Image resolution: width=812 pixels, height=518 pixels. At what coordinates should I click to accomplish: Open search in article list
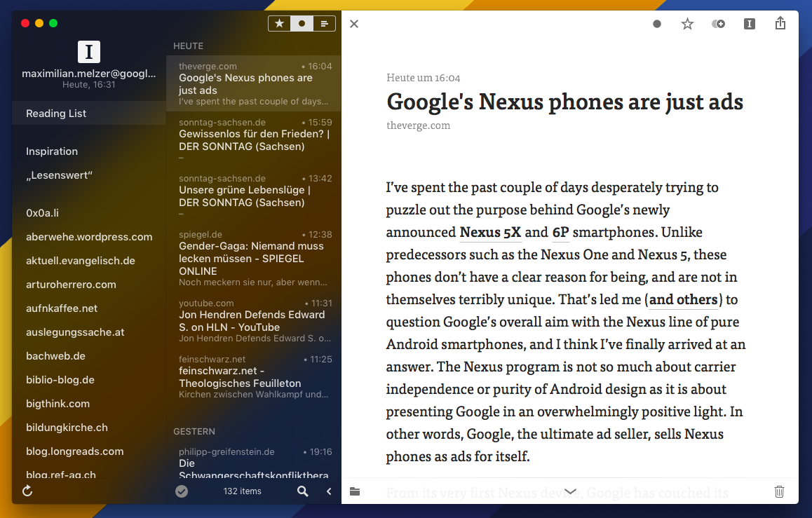(x=303, y=491)
